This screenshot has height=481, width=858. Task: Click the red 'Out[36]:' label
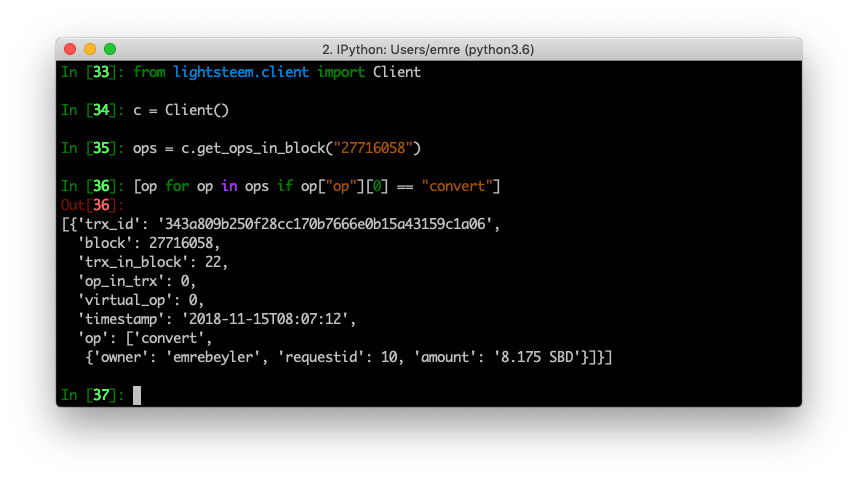92,205
